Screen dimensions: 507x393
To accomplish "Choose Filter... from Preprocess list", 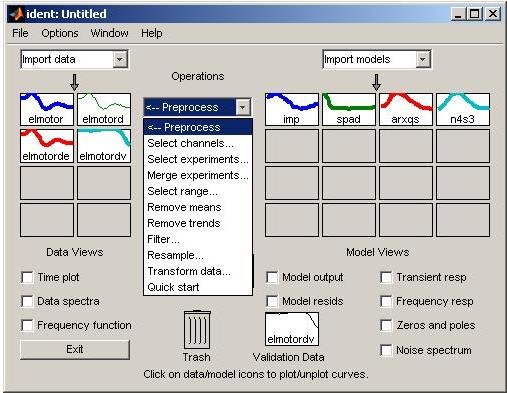I will point(198,239).
